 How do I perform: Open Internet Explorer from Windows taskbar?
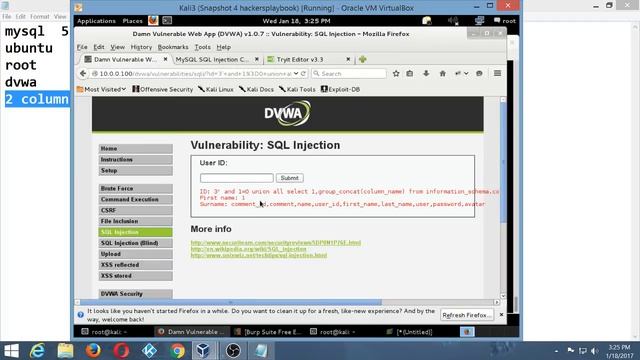point(37,351)
